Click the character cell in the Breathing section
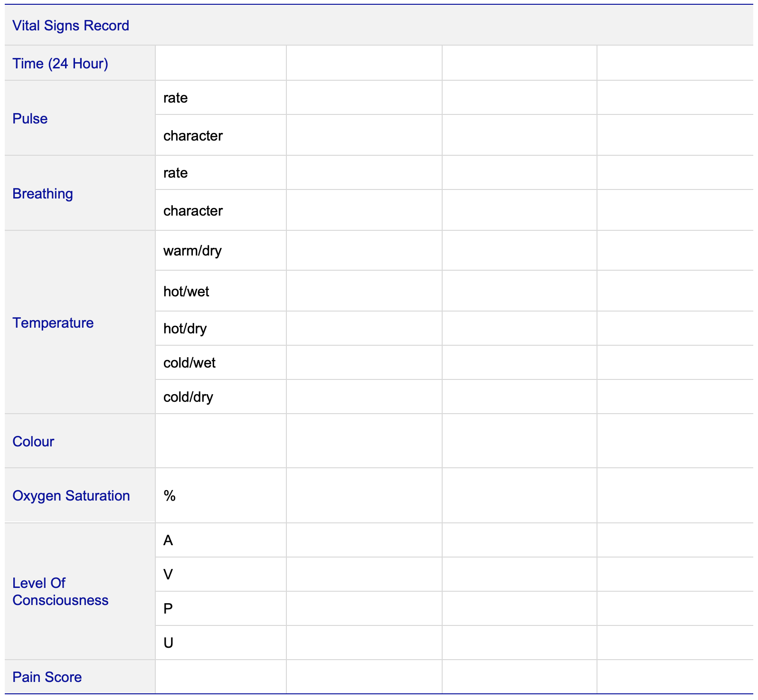The height and width of the screenshot is (700, 758). (x=193, y=211)
